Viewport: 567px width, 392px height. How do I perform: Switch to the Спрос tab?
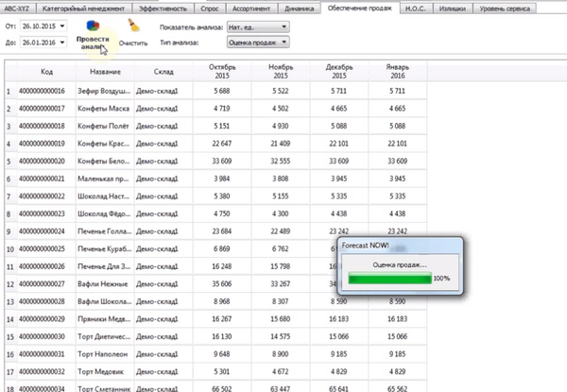coord(210,9)
